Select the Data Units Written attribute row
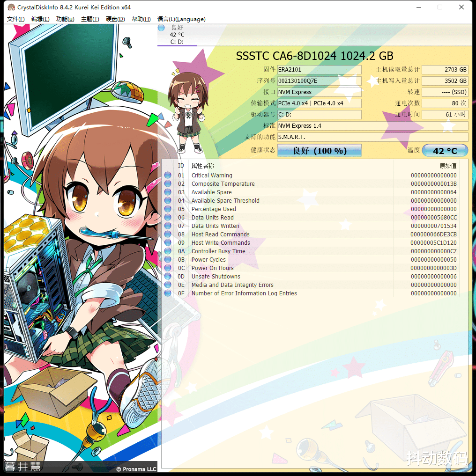This screenshot has height=476, width=476. pos(310,226)
